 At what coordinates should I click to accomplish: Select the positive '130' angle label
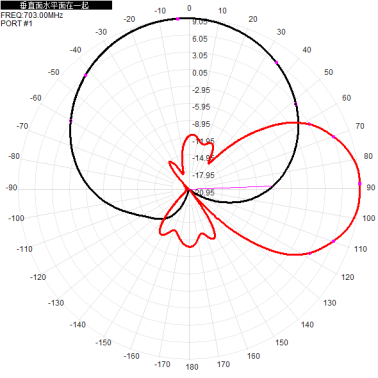tap(330, 303)
